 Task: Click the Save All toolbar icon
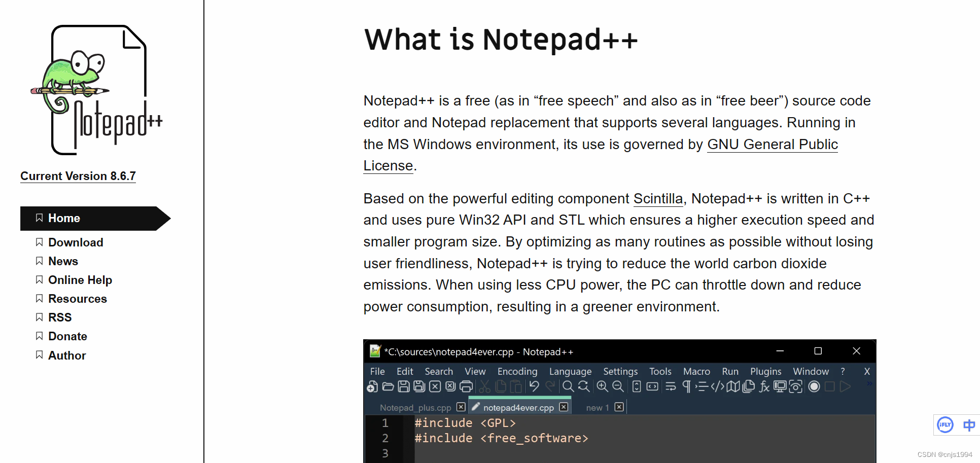coord(419,387)
